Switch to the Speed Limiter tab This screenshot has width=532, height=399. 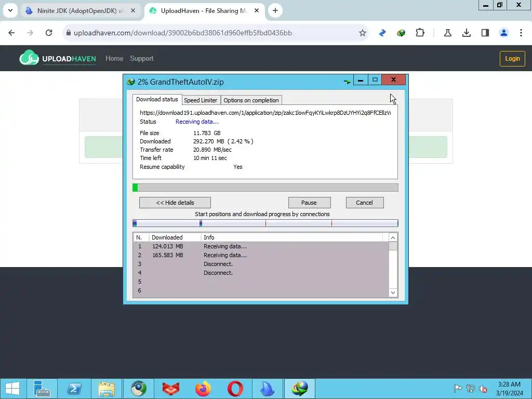201,100
